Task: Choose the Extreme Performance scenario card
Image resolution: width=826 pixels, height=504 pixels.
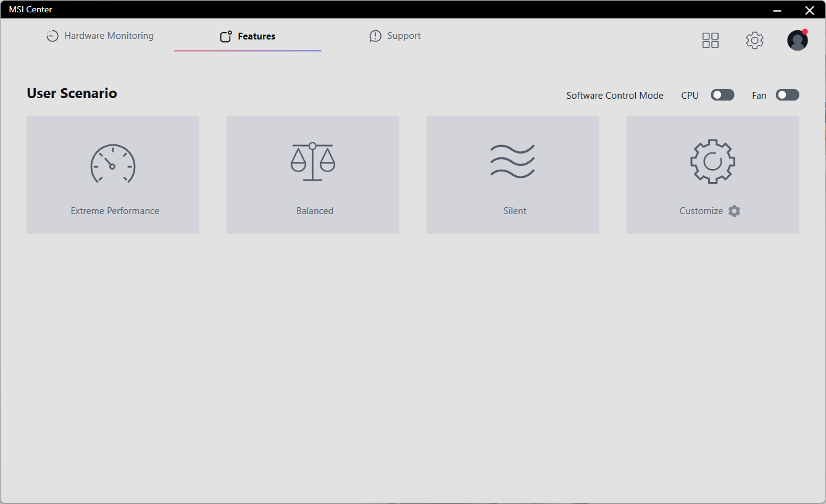Action: [113, 175]
